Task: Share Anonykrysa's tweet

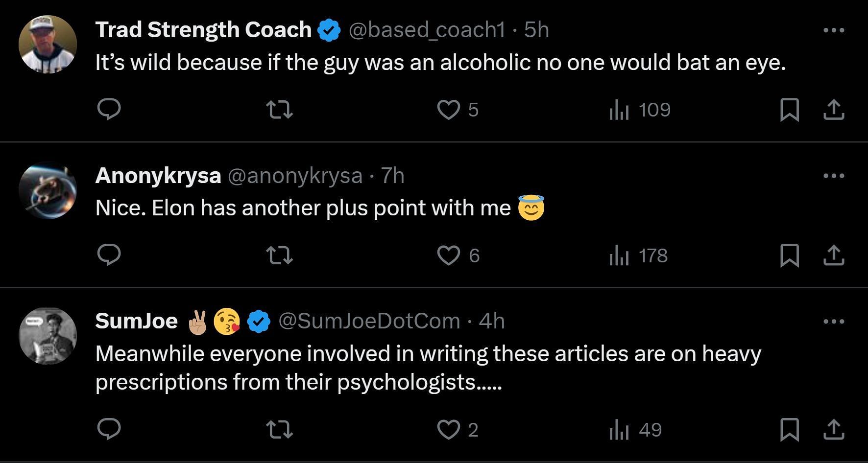Action: 834,255
